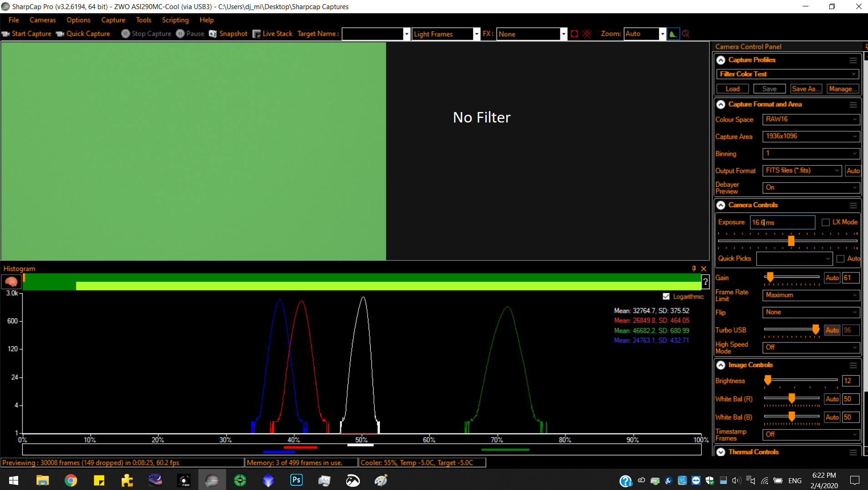The image size is (868, 490).
Task: Click the Exposure slider handle
Action: click(x=791, y=241)
